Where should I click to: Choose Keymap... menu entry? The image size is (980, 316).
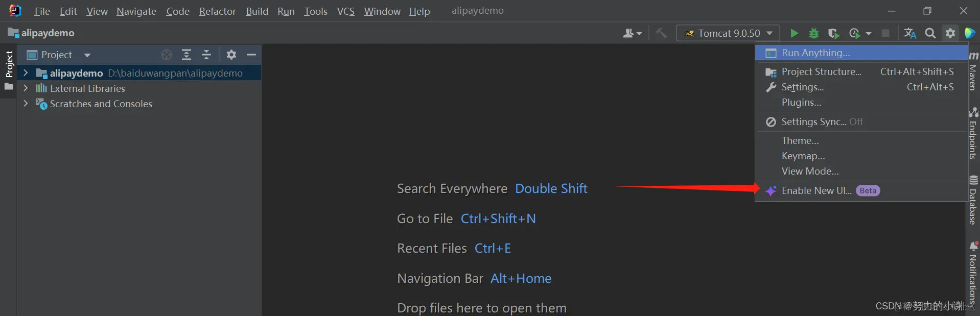click(861, 156)
